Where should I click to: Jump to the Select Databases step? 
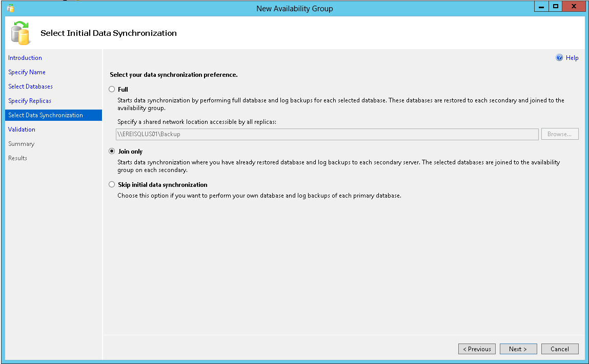pyautogui.click(x=30, y=86)
